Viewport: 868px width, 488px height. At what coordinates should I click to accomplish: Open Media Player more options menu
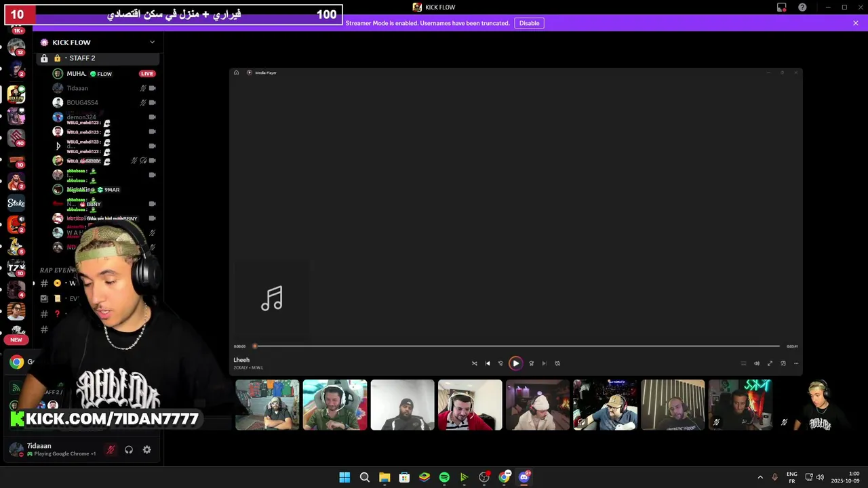point(796,363)
